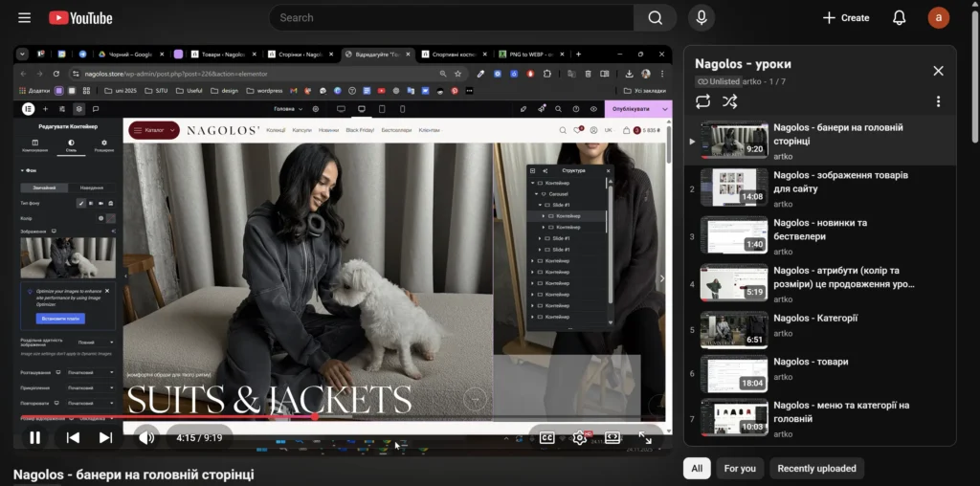Open the playlist's three-dot options menu
This screenshot has height=486, width=980.
[x=938, y=101]
